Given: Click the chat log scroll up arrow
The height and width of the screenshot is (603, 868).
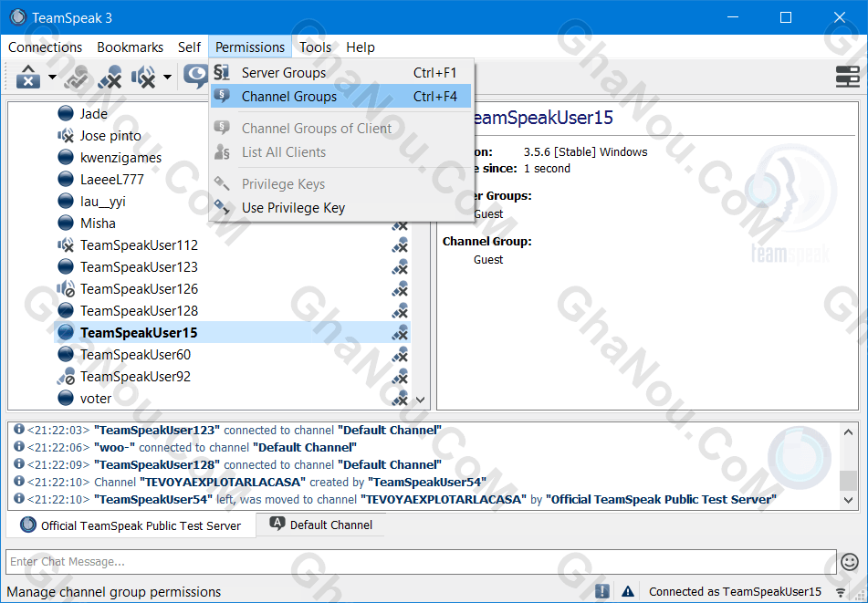Looking at the screenshot, I should (x=848, y=432).
